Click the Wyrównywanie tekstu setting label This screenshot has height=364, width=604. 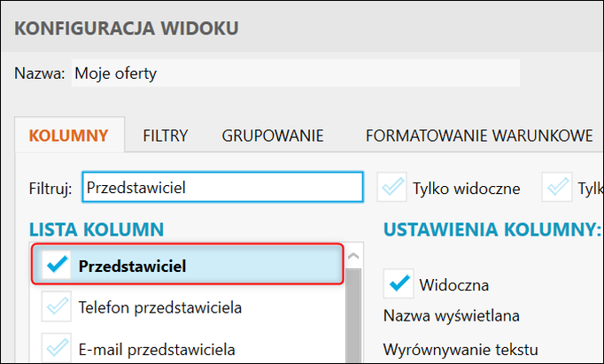(x=461, y=348)
